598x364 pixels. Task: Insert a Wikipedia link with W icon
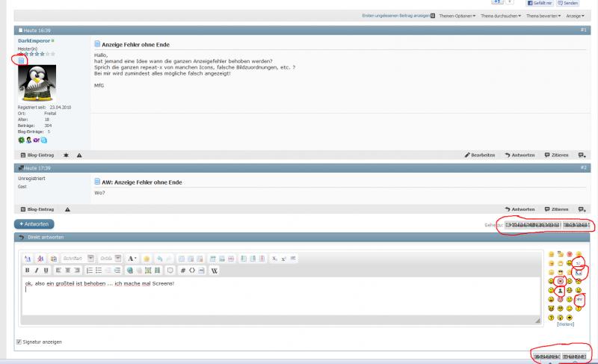[215, 270]
